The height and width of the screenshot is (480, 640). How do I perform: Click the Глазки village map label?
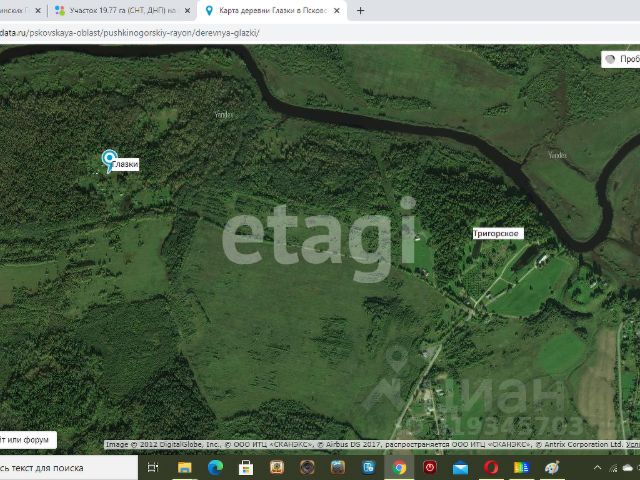pos(125,164)
